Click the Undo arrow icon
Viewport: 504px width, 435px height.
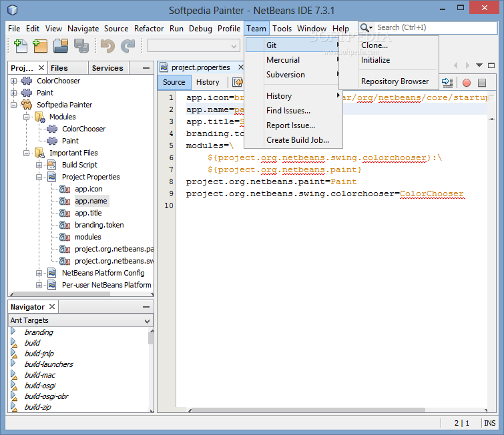pyautogui.click(x=107, y=45)
